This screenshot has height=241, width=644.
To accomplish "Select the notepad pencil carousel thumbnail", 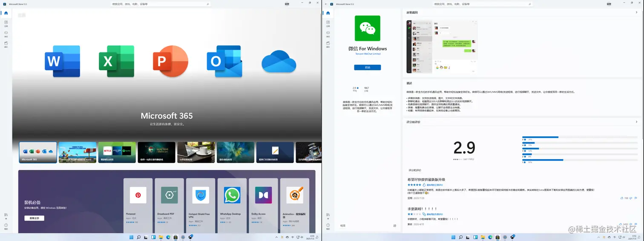I will tap(275, 152).
